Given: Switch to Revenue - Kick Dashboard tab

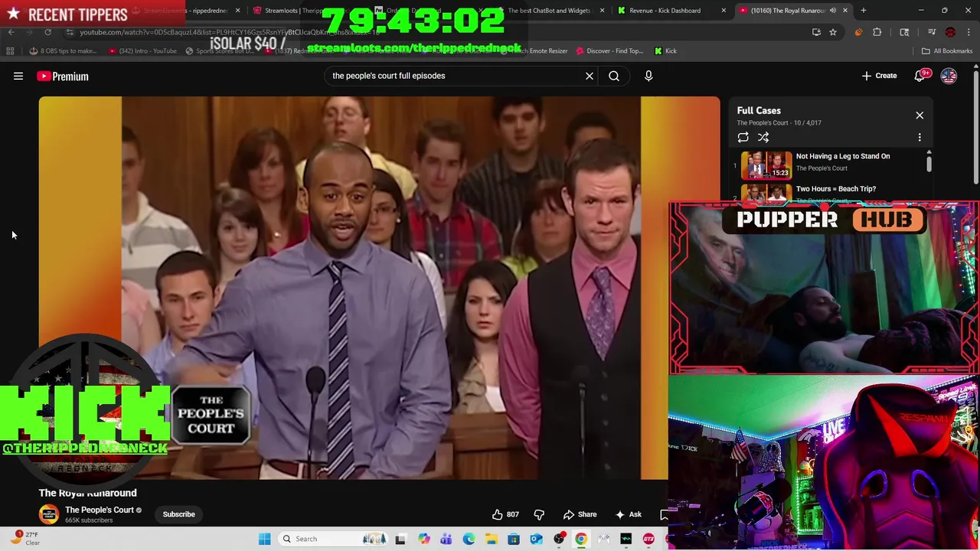Looking at the screenshot, I should (665, 11).
